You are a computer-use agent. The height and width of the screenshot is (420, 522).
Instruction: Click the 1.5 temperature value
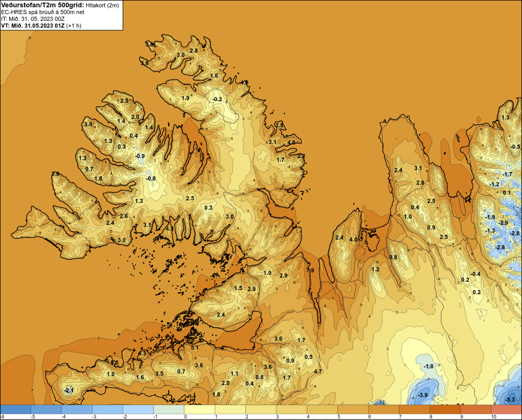tap(238, 288)
